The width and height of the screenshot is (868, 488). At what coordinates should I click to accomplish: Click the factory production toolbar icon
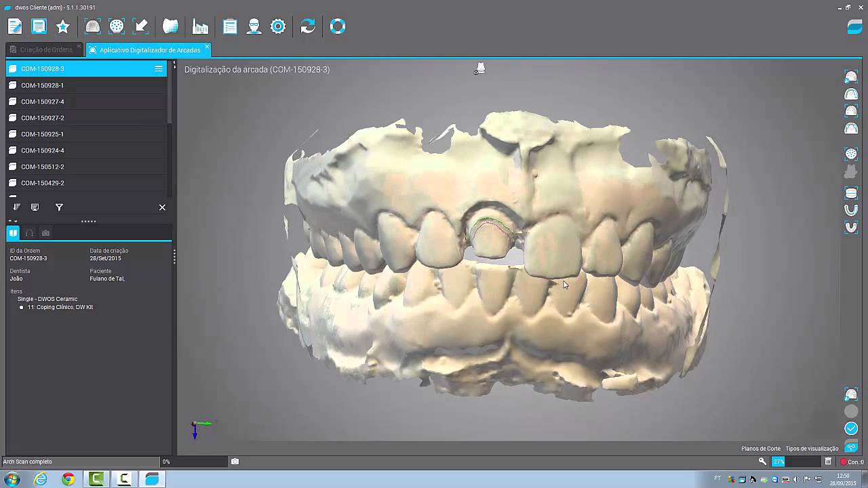tap(201, 26)
